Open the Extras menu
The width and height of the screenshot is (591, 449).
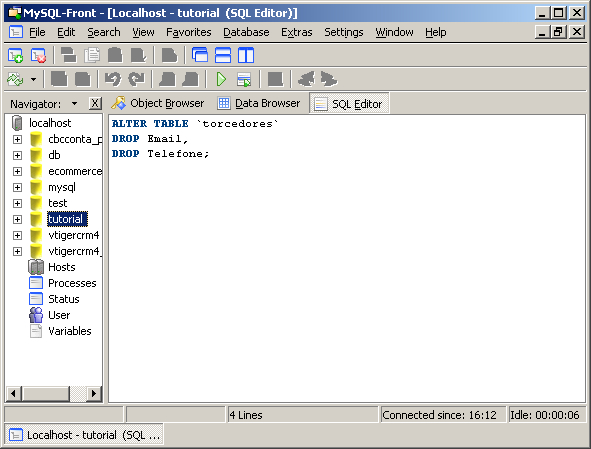pyautogui.click(x=297, y=32)
